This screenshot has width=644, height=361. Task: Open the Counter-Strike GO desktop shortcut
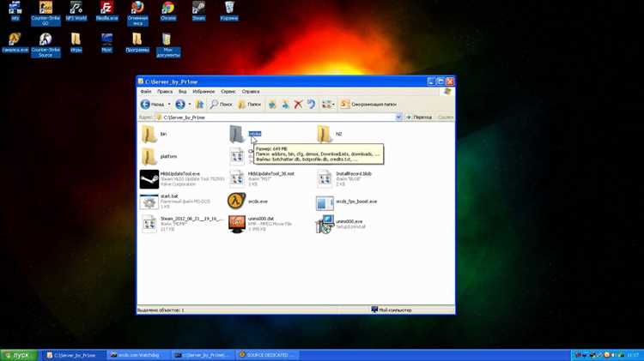[46, 13]
